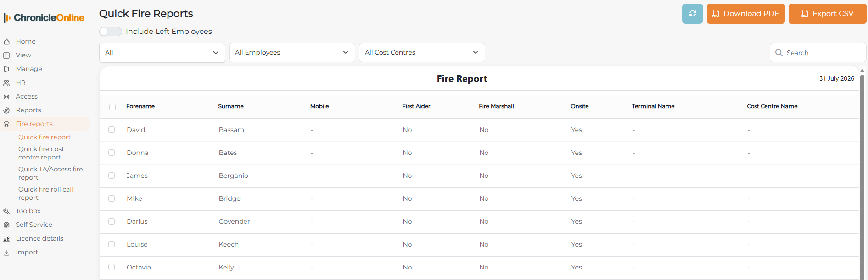
Task: Tick the select-all header checkbox
Action: click(x=112, y=107)
